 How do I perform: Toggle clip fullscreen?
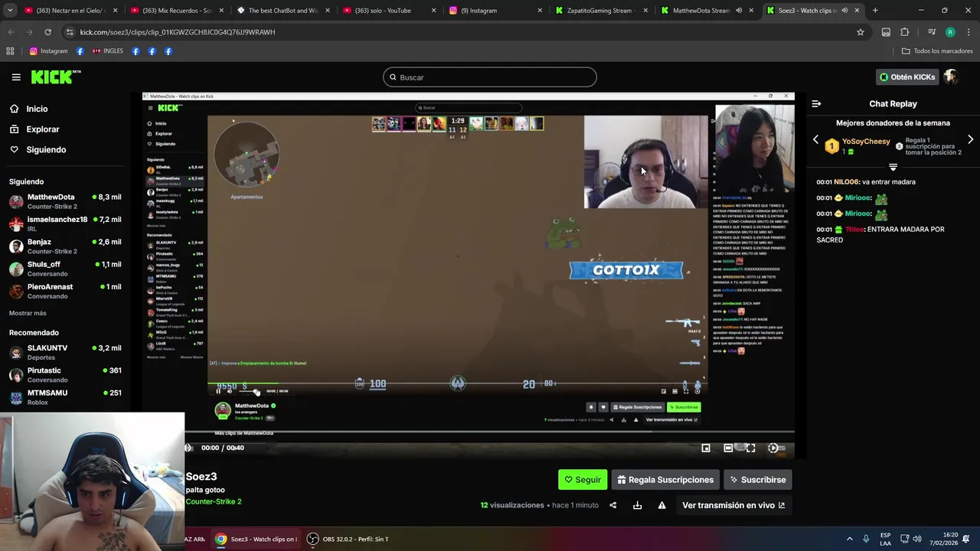[751, 448]
